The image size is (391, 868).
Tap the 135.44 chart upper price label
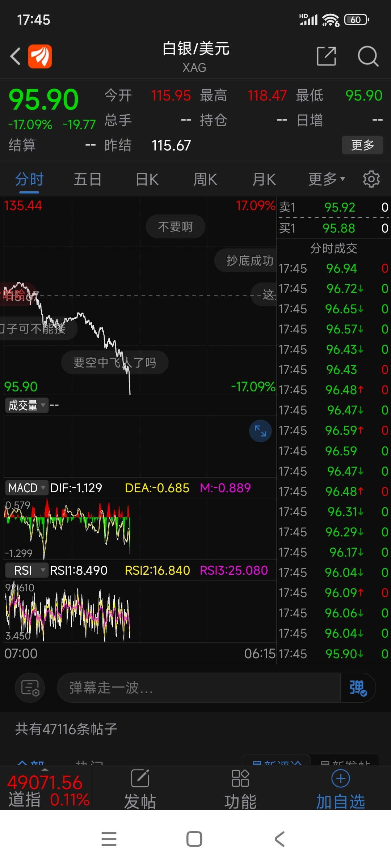23,206
